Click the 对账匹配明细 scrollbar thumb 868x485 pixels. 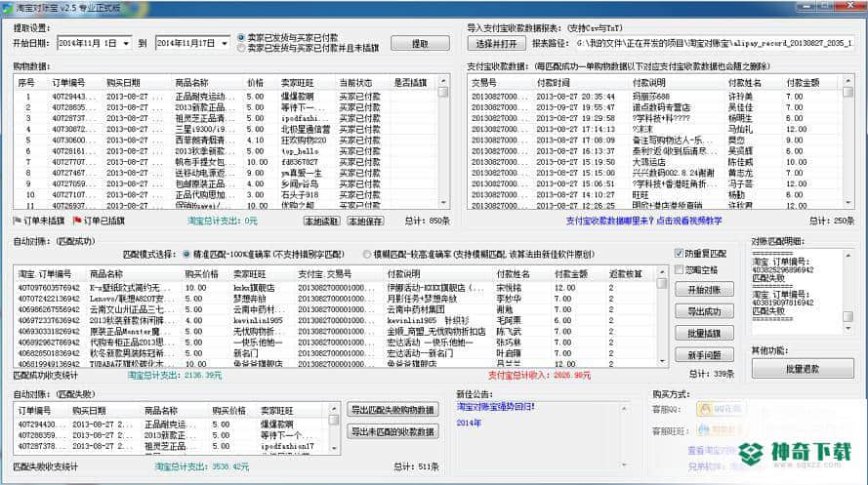coord(847,316)
